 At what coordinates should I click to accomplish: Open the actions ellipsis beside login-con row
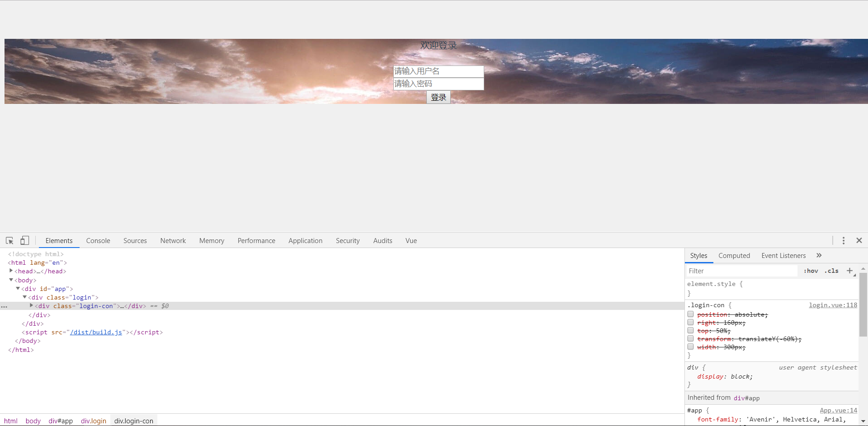coord(4,306)
